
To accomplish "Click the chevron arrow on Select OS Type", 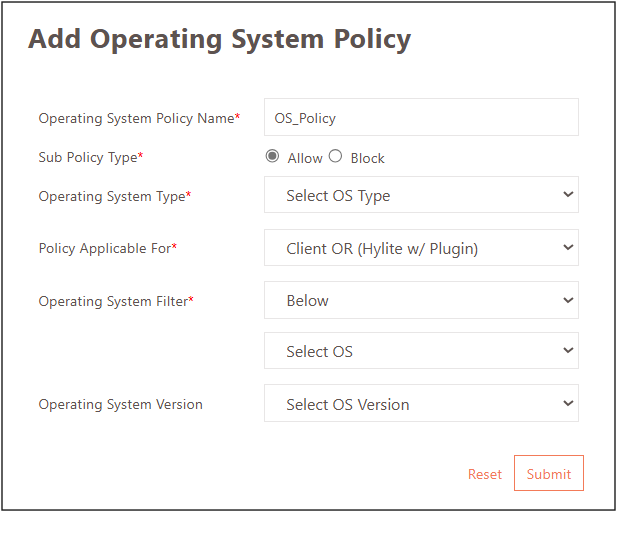I will (x=568, y=195).
